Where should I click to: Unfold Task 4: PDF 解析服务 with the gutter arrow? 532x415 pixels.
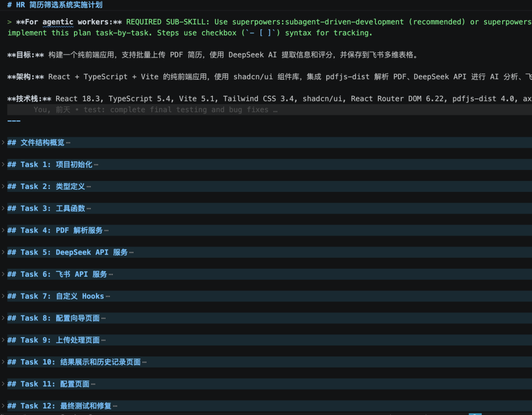pyautogui.click(x=3, y=230)
